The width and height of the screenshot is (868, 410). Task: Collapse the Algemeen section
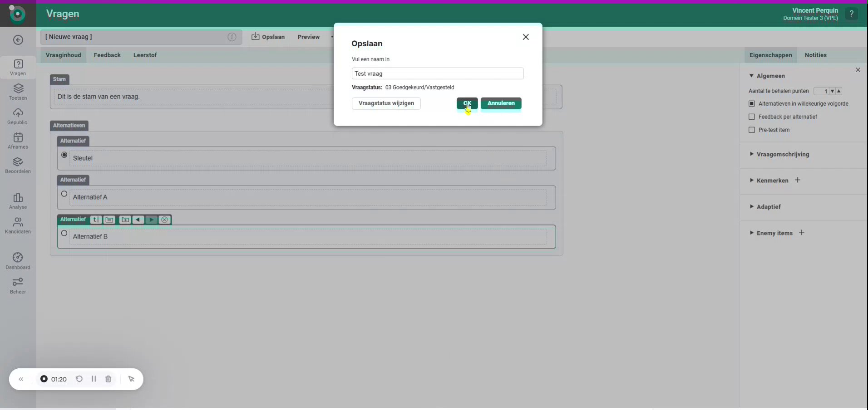(x=752, y=76)
